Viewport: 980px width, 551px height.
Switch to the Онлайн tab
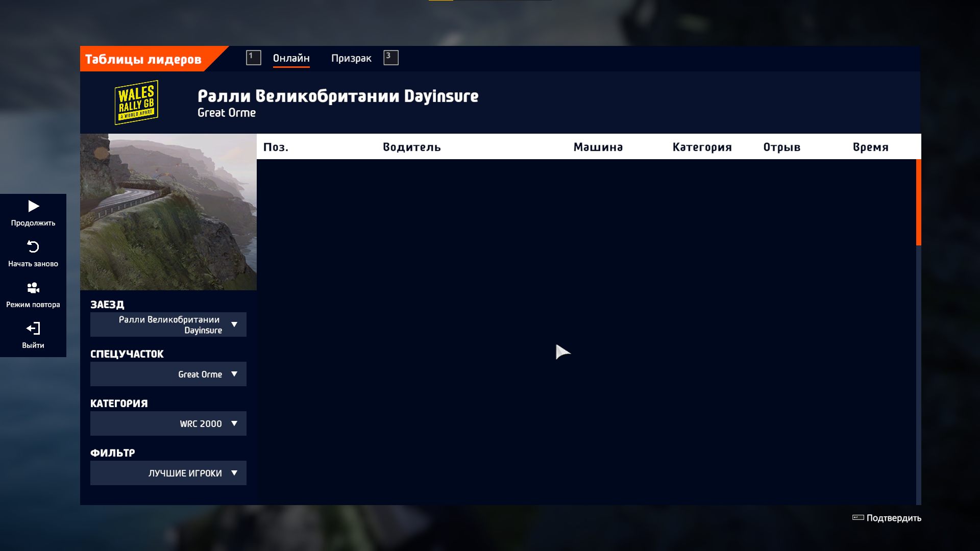[x=291, y=58]
